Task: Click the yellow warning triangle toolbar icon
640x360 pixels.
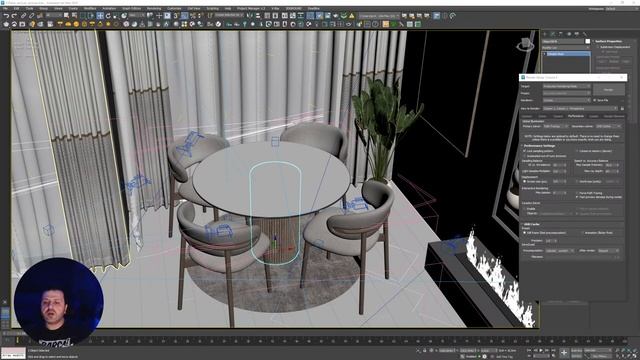Action: tap(351, 16)
